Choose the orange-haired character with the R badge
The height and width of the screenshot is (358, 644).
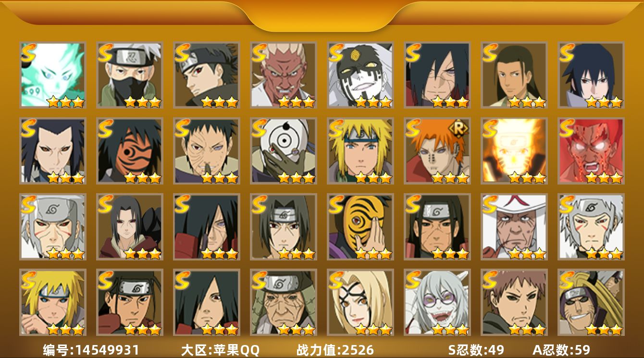click(x=437, y=151)
